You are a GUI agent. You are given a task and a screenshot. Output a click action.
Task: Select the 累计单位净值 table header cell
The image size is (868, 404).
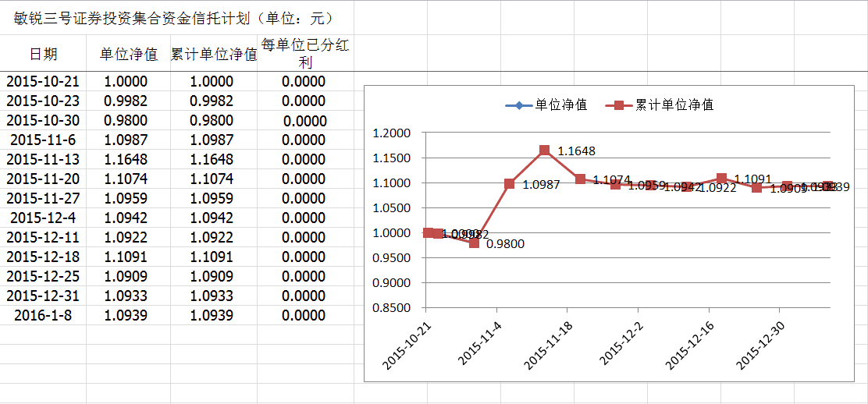click(x=214, y=54)
